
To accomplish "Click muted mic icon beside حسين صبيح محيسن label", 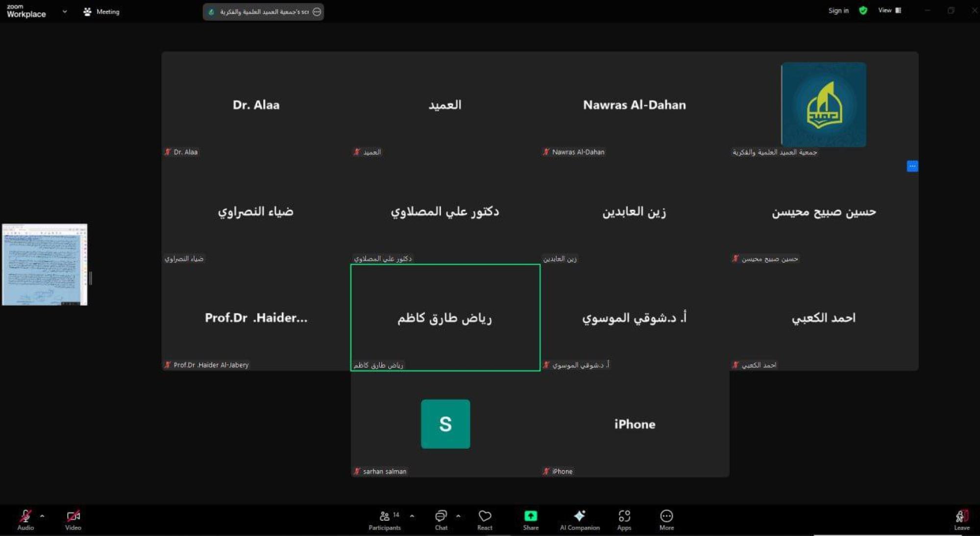I will tap(735, 258).
